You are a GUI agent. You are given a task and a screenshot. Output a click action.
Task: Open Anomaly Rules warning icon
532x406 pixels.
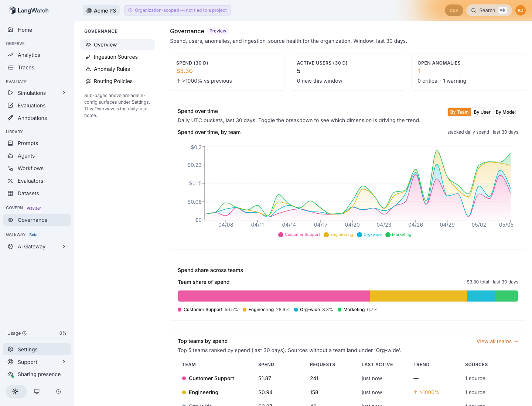(x=88, y=69)
